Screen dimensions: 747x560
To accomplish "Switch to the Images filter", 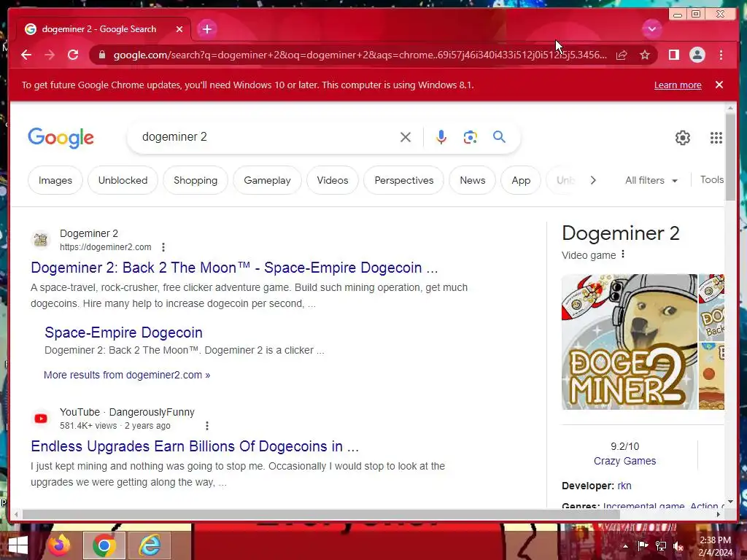I will point(55,181).
